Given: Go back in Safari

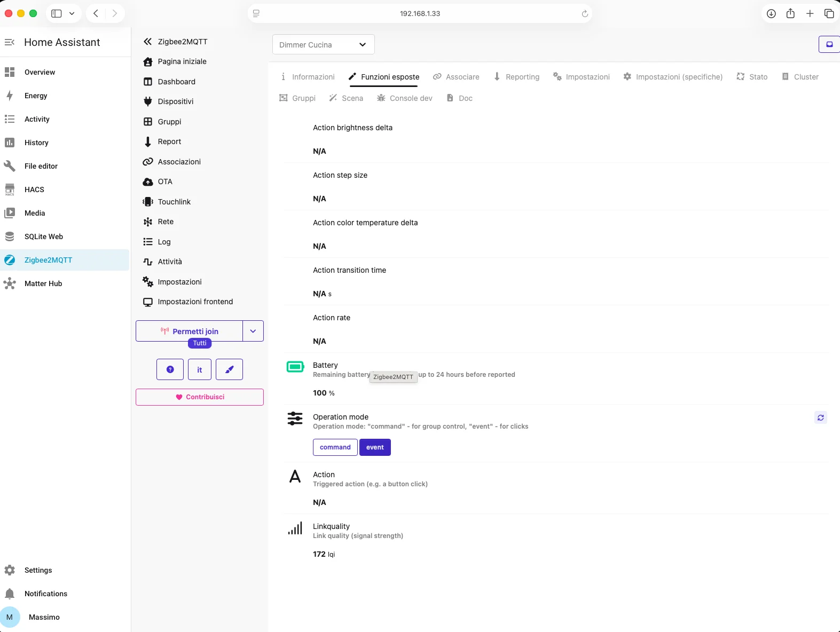Looking at the screenshot, I should [x=96, y=13].
